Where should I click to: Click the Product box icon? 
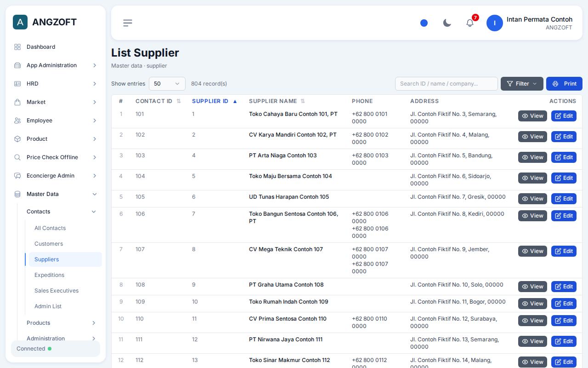(17, 139)
